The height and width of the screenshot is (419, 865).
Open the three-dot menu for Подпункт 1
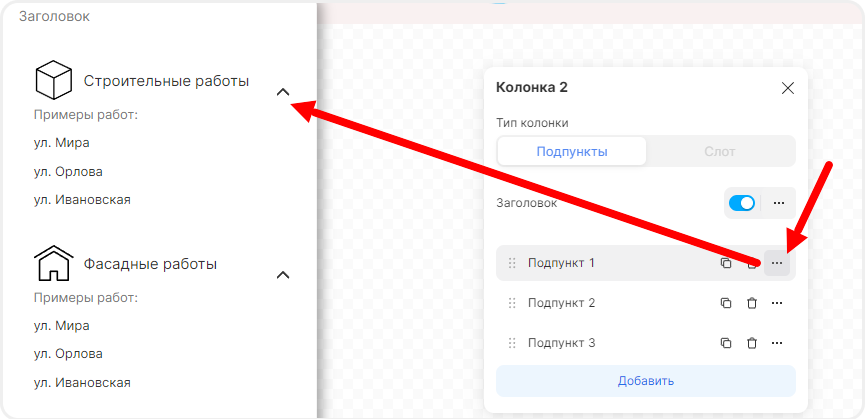point(777,263)
